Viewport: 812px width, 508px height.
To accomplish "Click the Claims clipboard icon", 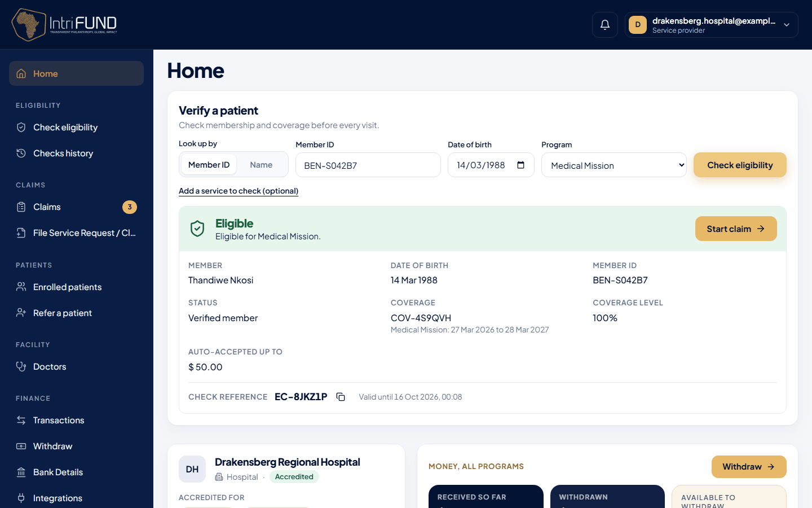I will coord(21,207).
